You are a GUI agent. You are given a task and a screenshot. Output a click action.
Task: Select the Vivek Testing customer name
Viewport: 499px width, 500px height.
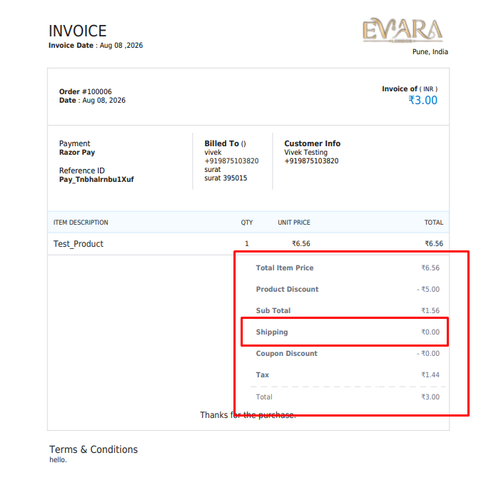click(306, 152)
